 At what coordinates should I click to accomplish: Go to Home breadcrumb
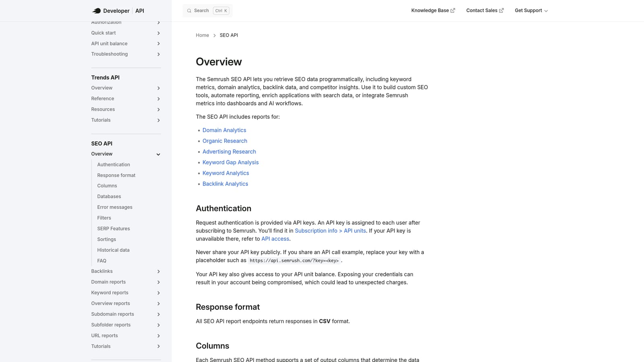[x=202, y=35]
